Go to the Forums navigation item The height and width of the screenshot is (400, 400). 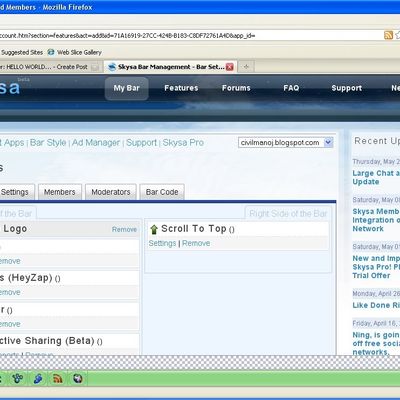236,88
